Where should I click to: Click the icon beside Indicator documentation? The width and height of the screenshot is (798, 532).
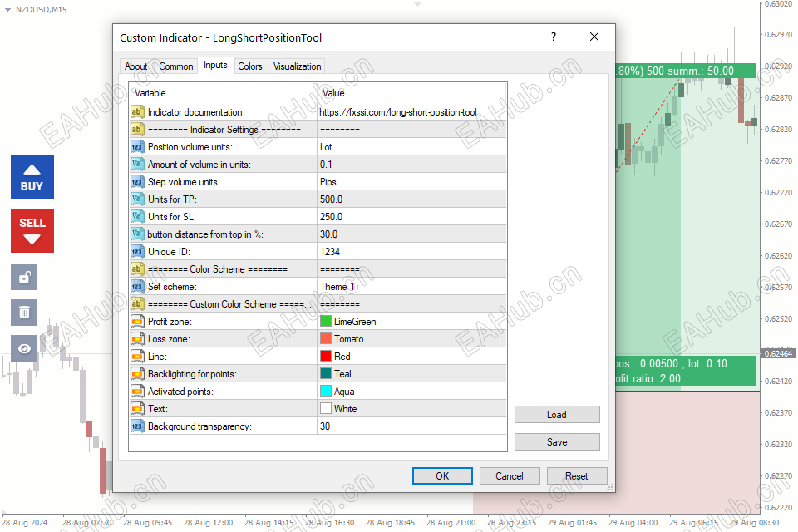137,112
